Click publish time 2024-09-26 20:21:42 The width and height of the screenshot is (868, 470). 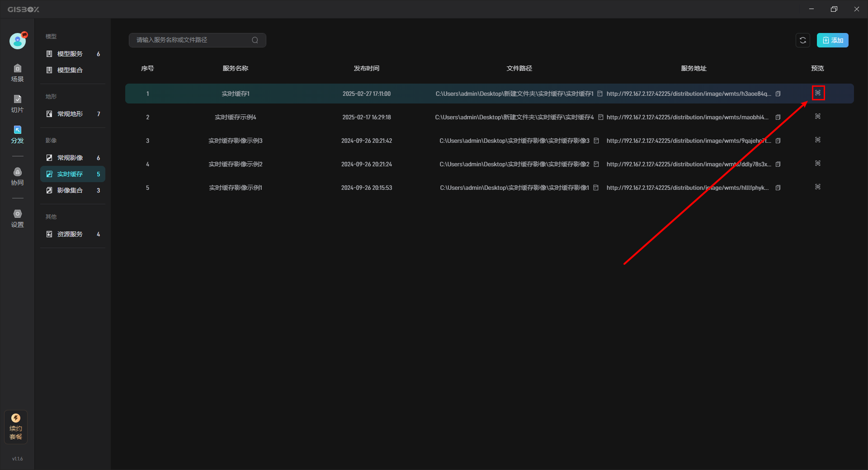367,141
